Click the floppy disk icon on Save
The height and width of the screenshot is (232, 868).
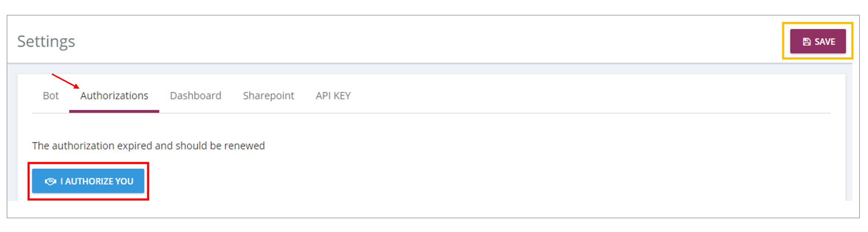point(806,42)
